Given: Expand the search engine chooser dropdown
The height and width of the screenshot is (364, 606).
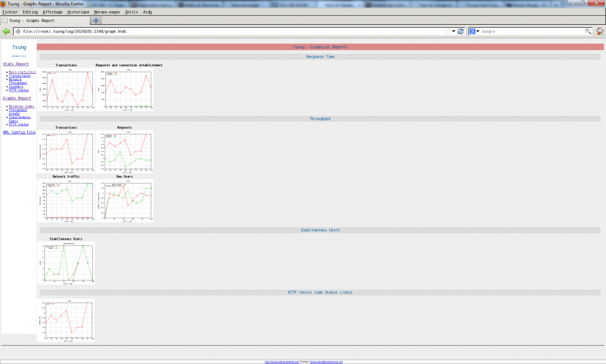Looking at the screenshot, I should (478, 31).
